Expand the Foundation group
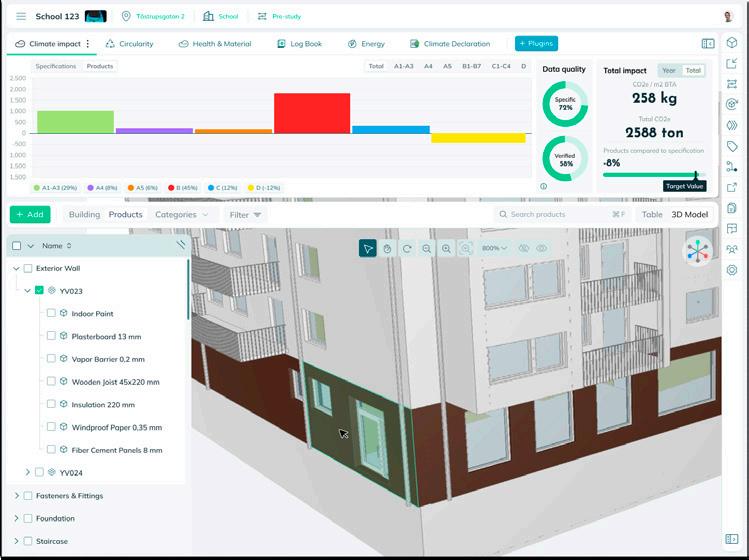 point(16,518)
